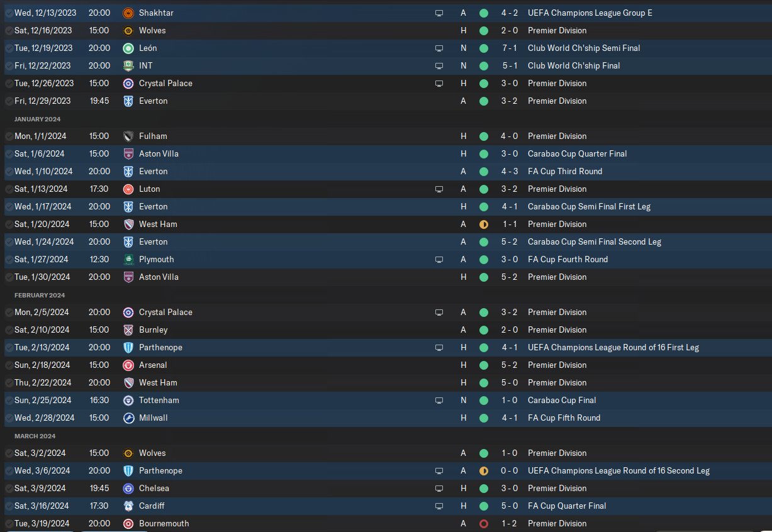Click TV icon on Carabao Cup Final row

[x=439, y=400]
